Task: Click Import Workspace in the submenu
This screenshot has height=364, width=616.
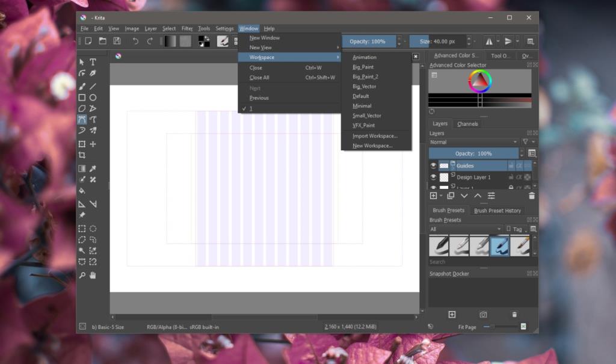Action: (373, 136)
